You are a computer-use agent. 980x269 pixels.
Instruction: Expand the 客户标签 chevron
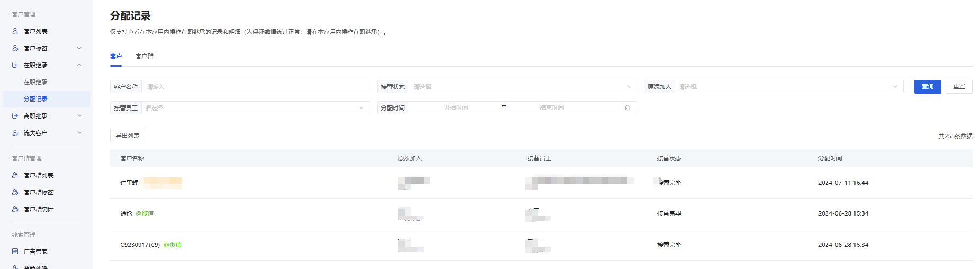(x=79, y=48)
